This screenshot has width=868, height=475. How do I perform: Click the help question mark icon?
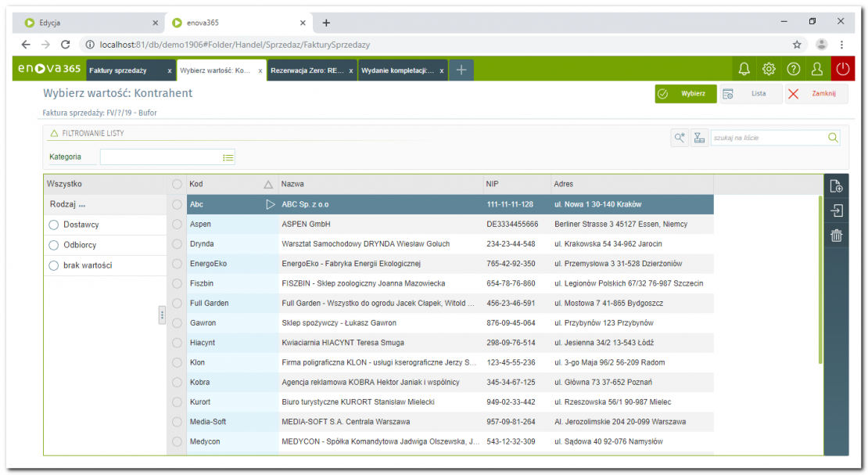point(793,70)
